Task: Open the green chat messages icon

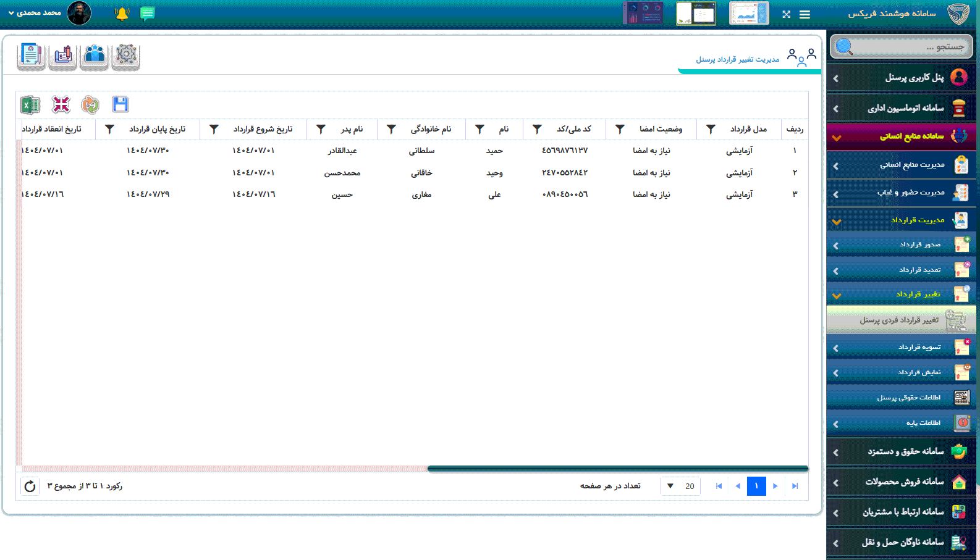Action: tap(147, 14)
